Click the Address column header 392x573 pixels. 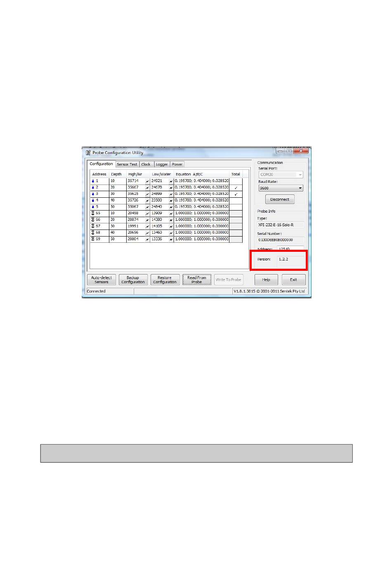tap(99, 174)
